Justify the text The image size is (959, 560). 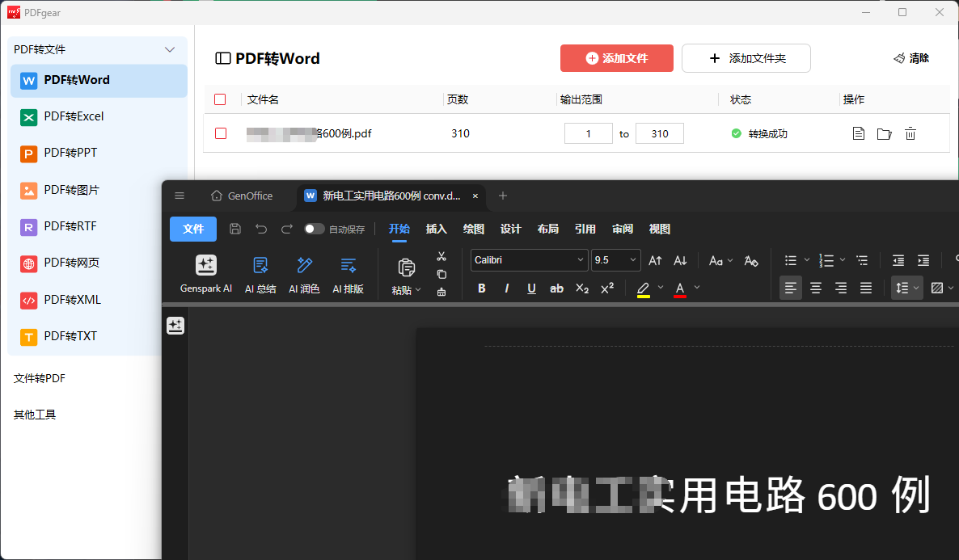pos(866,288)
